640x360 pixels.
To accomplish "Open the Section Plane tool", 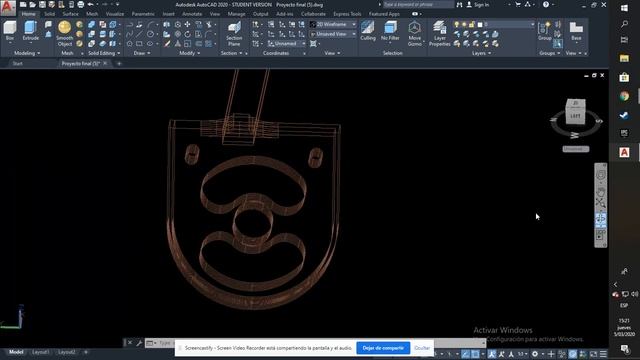I will [234, 34].
